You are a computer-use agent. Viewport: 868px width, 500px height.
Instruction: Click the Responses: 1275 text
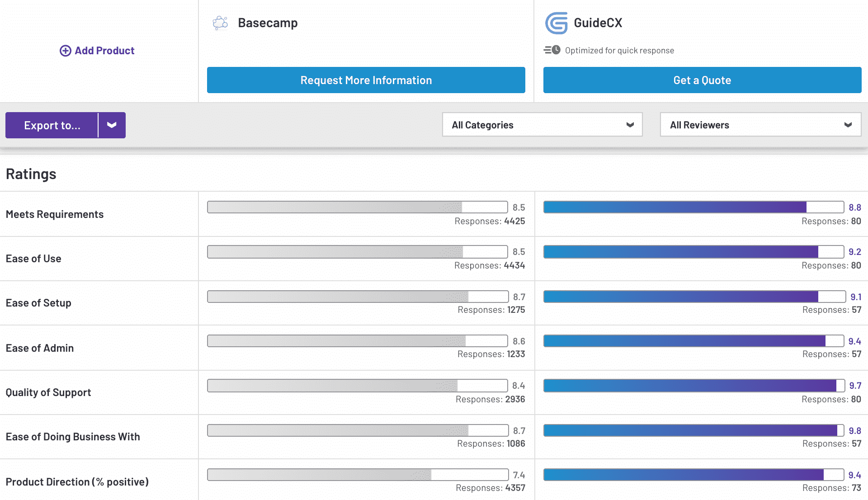point(491,310)
